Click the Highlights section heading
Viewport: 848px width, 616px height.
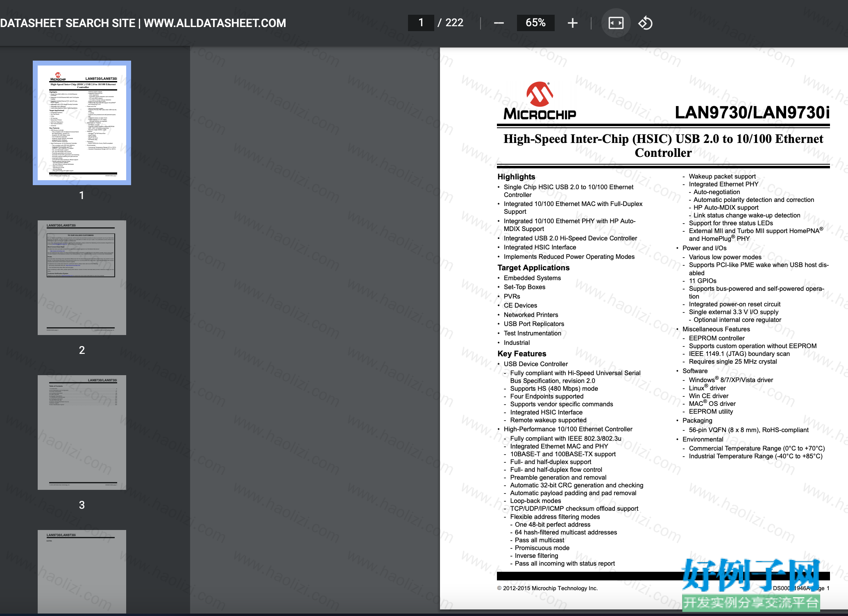[x=516, y=177]
